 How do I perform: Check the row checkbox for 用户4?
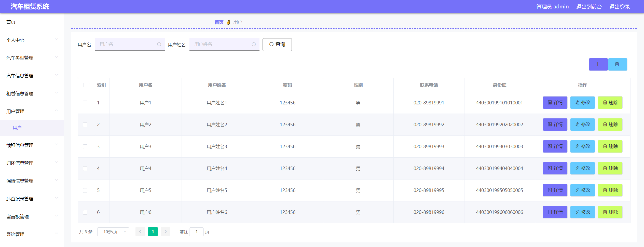pos(86,168)
